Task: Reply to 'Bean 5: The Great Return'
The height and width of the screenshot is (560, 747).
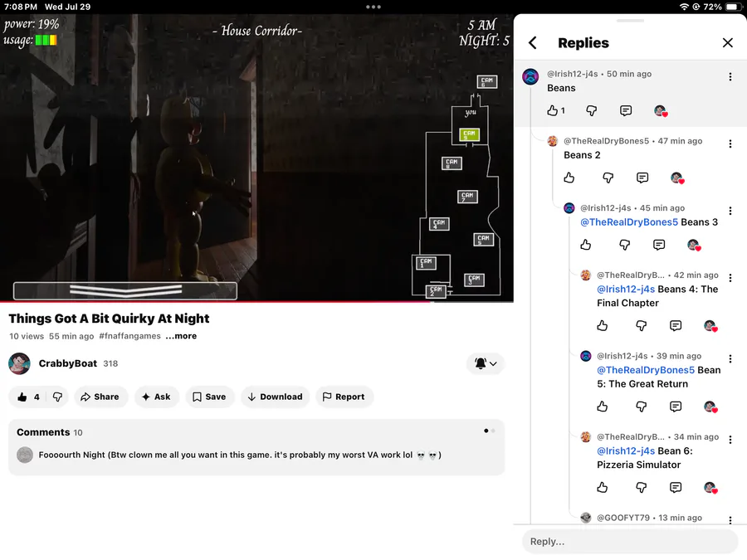Action: [676, 407]
